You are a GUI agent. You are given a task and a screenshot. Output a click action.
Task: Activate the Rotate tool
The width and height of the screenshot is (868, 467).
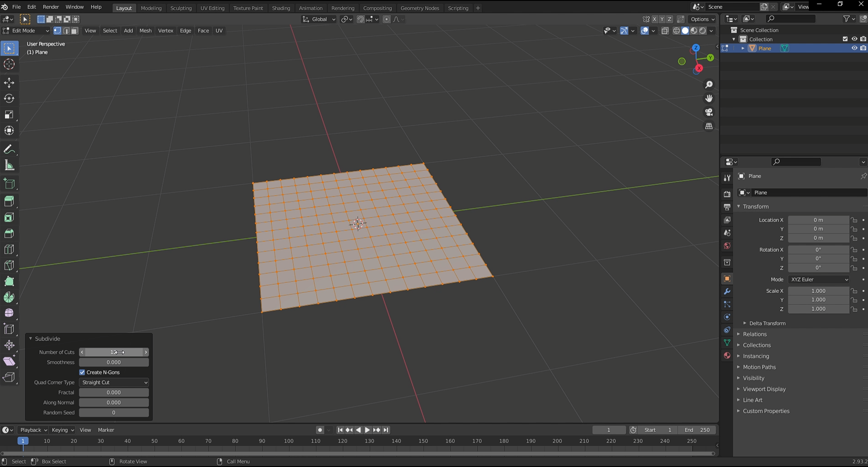coord(9,99)
